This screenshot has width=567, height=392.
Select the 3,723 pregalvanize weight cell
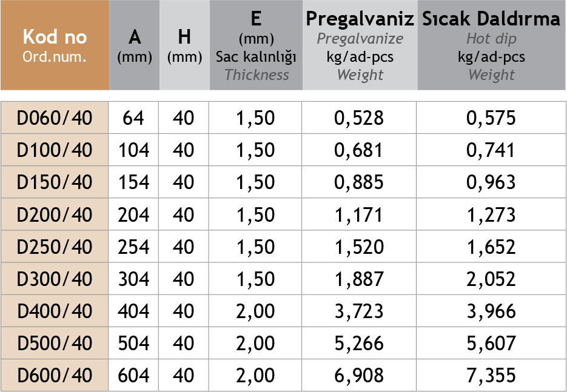(x=359, y=311)
